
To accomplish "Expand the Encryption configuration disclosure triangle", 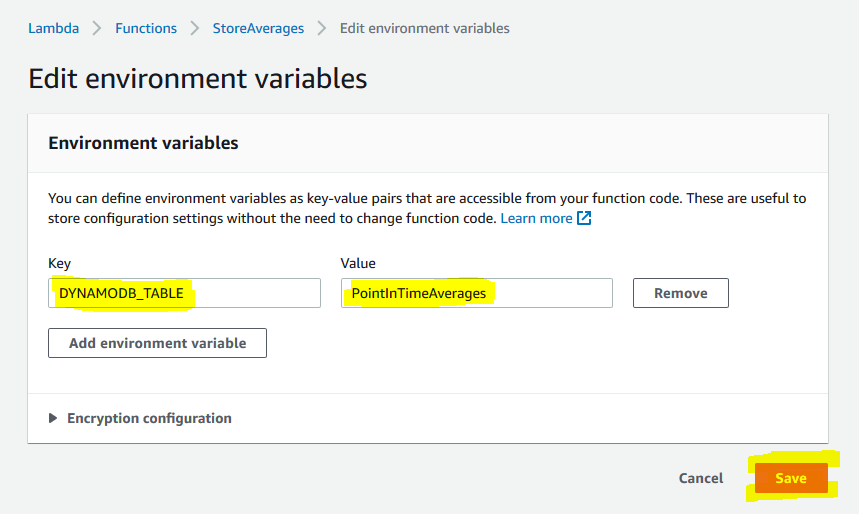I will pyautogui.click(x=53, y=418).
